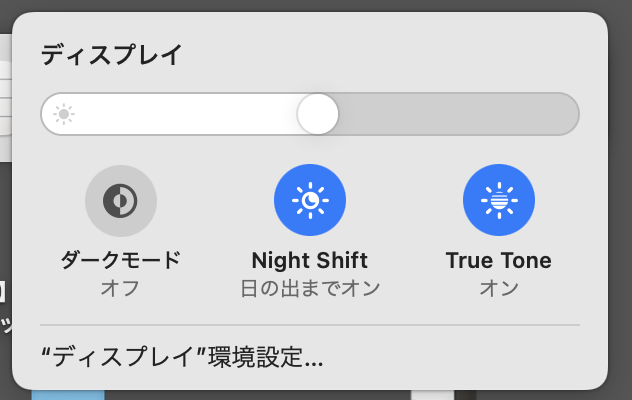Click the オフ status under ダークモード
This screenshot has width=632, height=400.
point(121,289)
